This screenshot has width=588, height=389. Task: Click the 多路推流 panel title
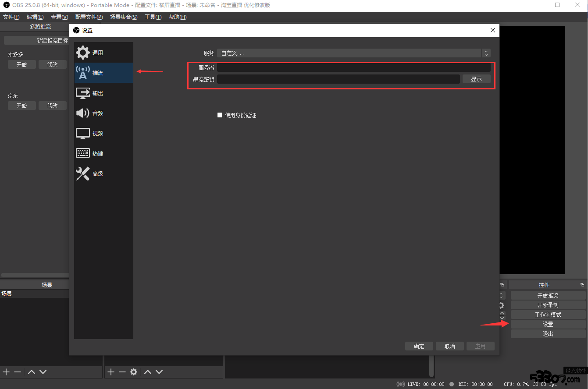click(40, 27)
